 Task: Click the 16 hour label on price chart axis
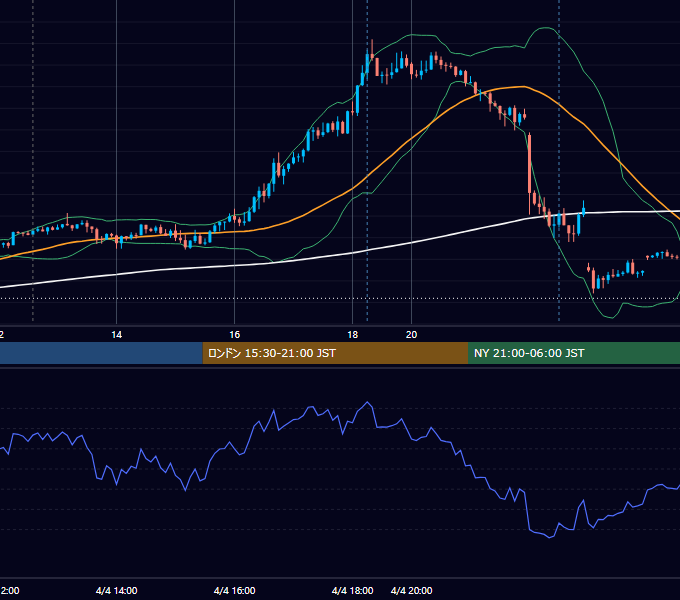(x=235, y=335)
